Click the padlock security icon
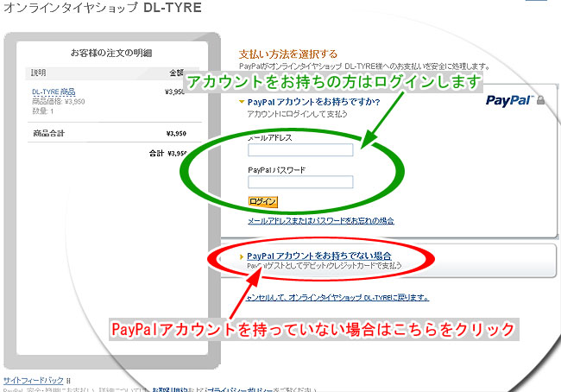This screenshot has width=561, height=392. tap(540, 100)
